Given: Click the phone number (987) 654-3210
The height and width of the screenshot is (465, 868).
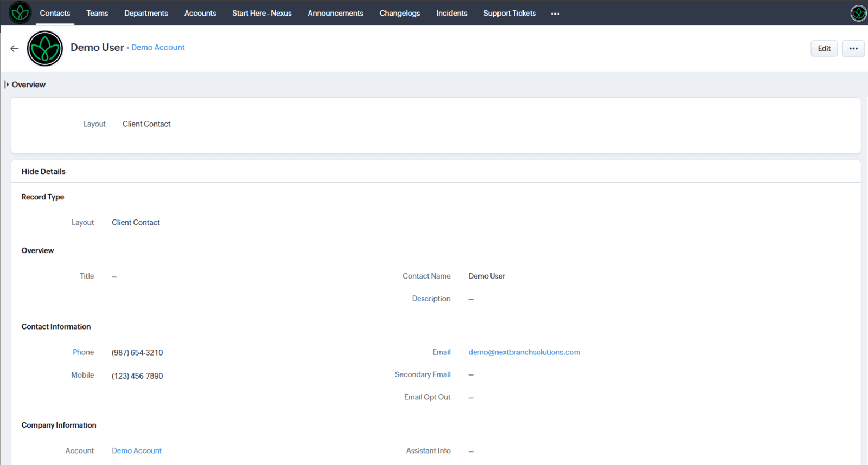Looking at the screenshot, I should (x=137, y=353).
